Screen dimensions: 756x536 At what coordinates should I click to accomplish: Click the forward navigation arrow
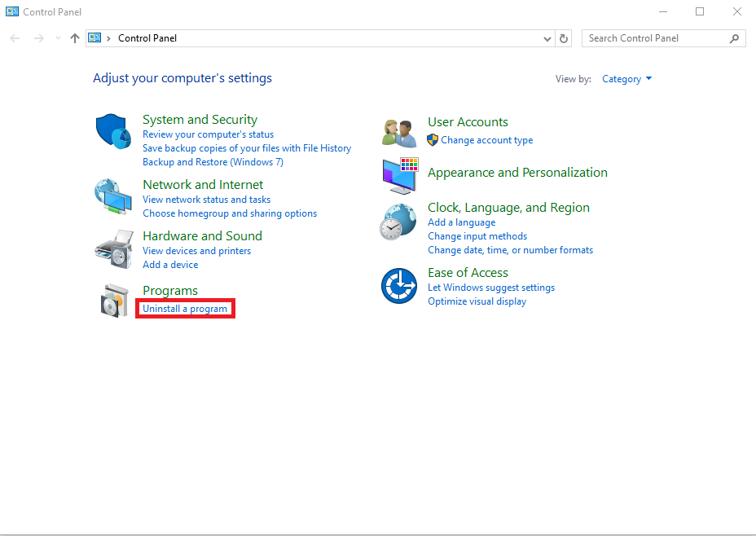[39, 38]
